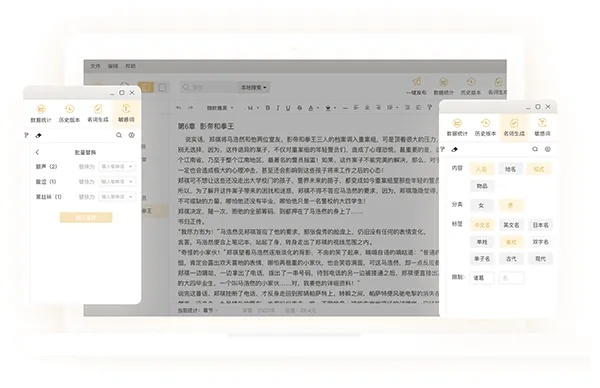The image size is (600, 388).
Task: Toggle the 日本名 label tag
Action: [540, 225]
